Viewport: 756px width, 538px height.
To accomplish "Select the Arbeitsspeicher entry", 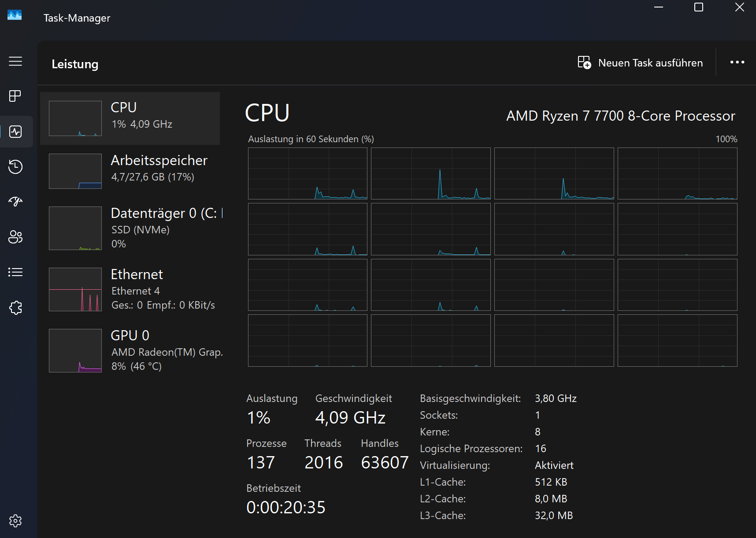I will tap(130, 171).
